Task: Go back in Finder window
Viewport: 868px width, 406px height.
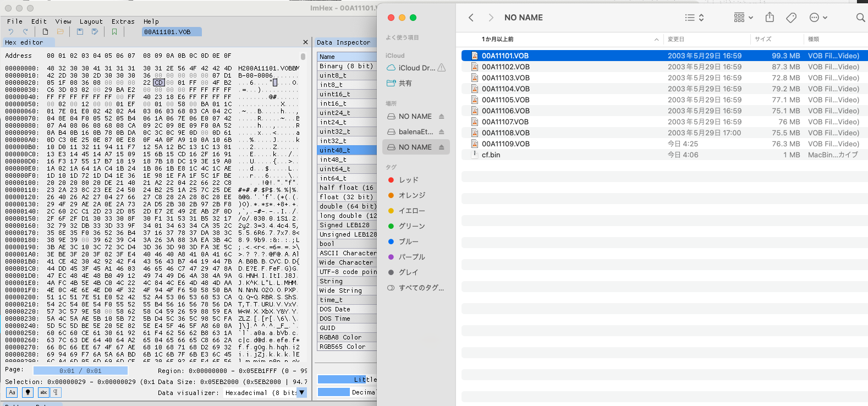Action: [x=471, y=18]
